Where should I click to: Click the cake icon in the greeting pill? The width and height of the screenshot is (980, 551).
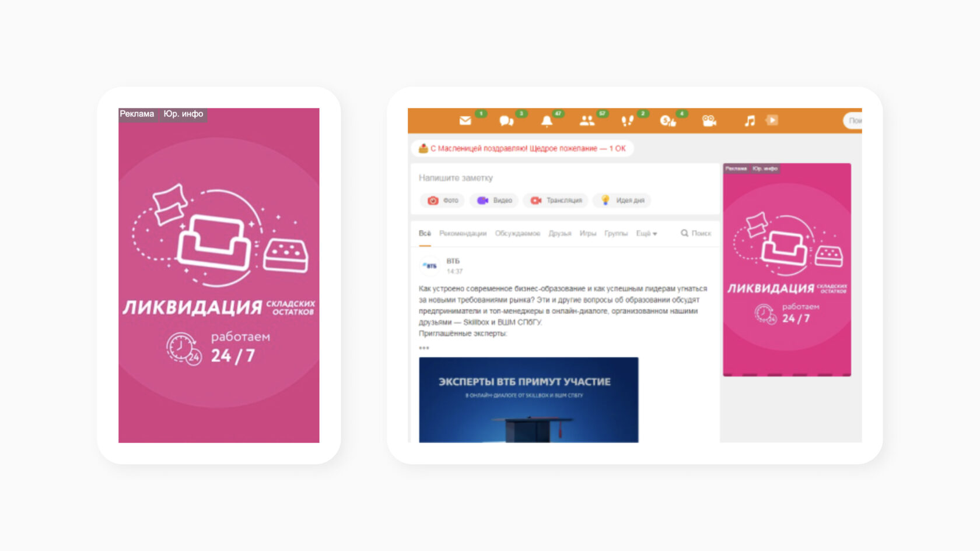423,149
